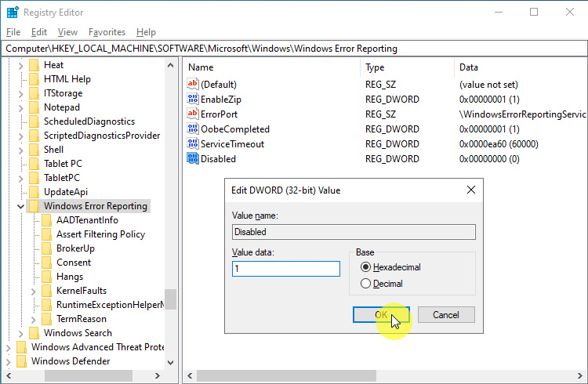Image resolution: width=588 pixels, height=384 pixels.
Task: Open the Favorites menu
Action: click(107, 32)
